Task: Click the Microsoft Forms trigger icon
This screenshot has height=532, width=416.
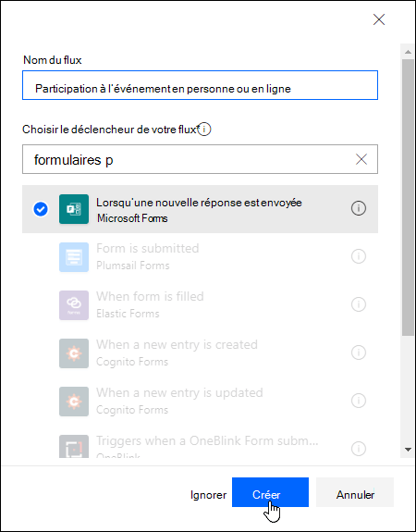Action: (74, 209)
